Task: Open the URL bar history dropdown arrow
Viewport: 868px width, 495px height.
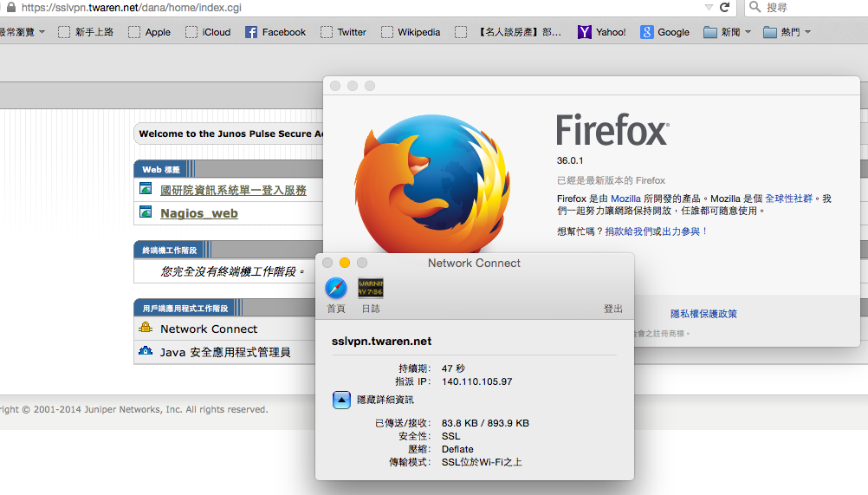Action: point(708,8)
